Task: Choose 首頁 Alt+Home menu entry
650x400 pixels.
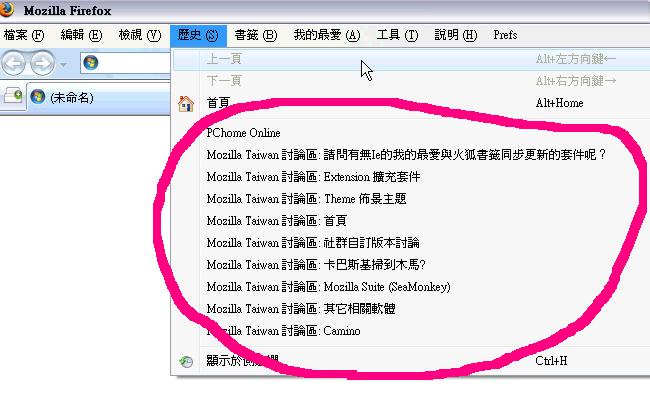Action: pyautogui.click(x=411, y=103)
